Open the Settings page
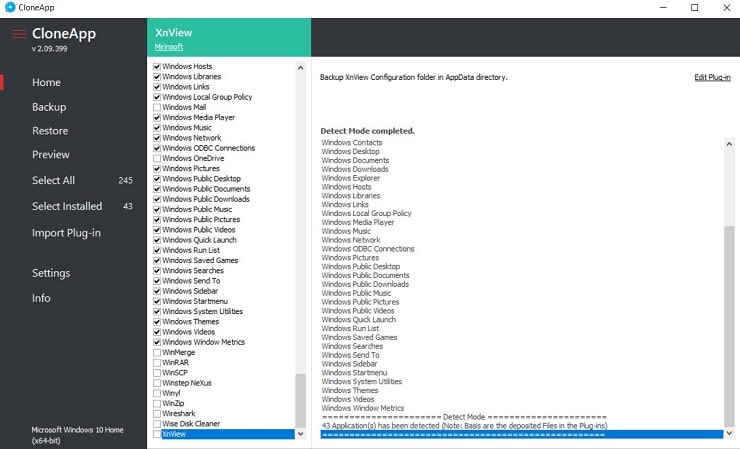This screenshot has width=740, height=449. (51, 273)
